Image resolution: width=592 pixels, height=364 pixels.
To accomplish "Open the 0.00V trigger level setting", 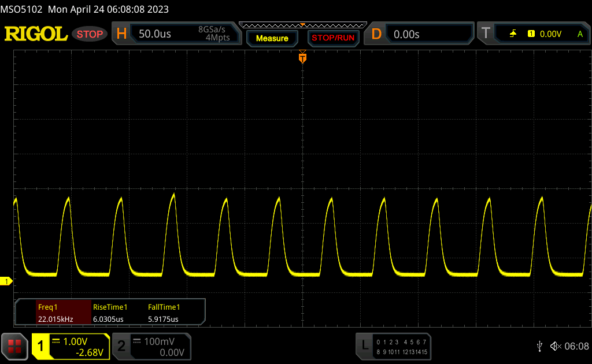I will point(550,34).
